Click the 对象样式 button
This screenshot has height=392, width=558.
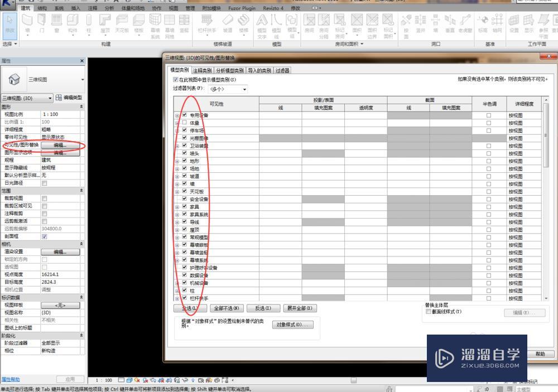(x=293, y=325)
